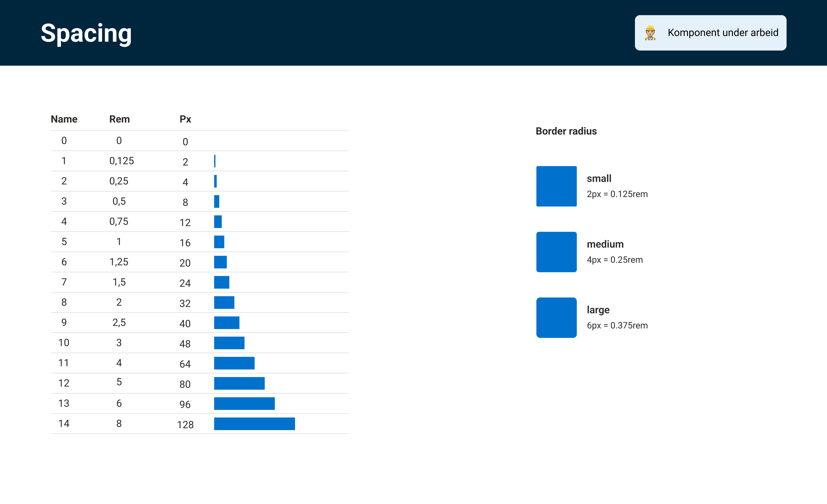Click the Px value '24'
This screenshot has height=504, width=827.
[x=185, y=283]
